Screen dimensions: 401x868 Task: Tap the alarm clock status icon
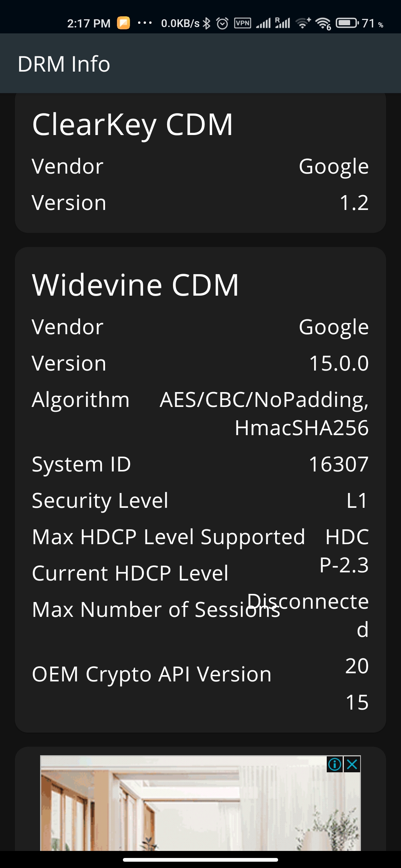click(222, 23)
